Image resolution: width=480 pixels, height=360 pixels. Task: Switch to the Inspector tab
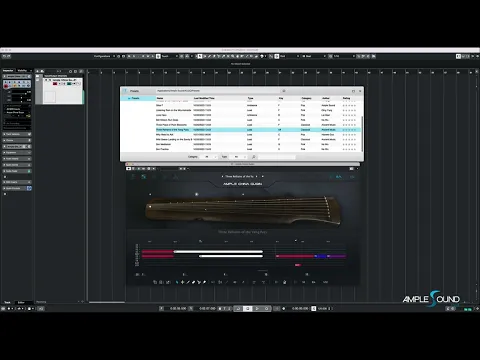pos(8,71)
